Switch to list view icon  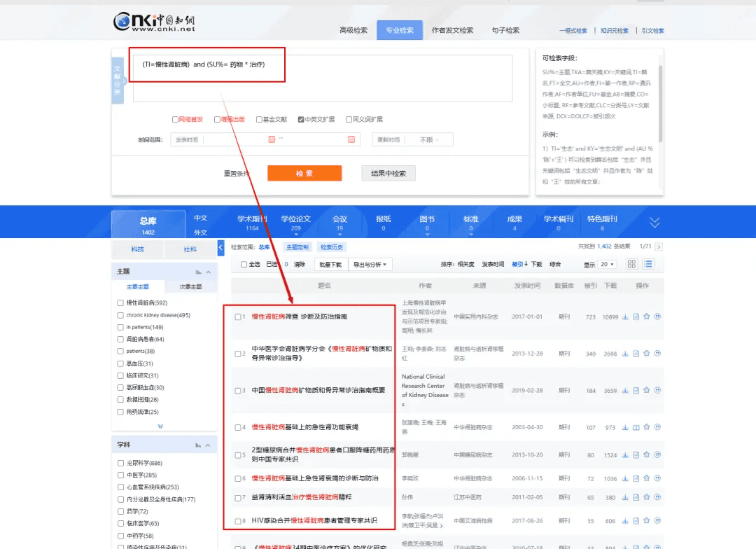pos(648,264)
